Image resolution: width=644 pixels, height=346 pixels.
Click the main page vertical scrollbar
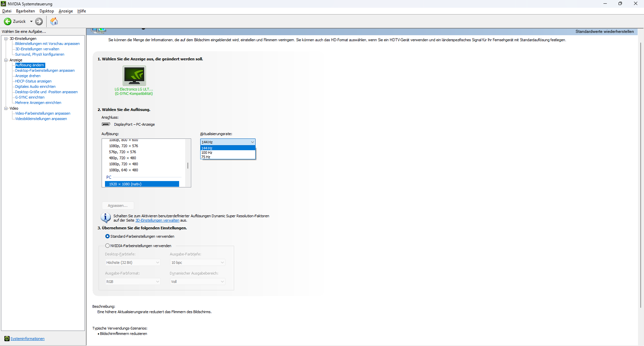click(641, 174)
